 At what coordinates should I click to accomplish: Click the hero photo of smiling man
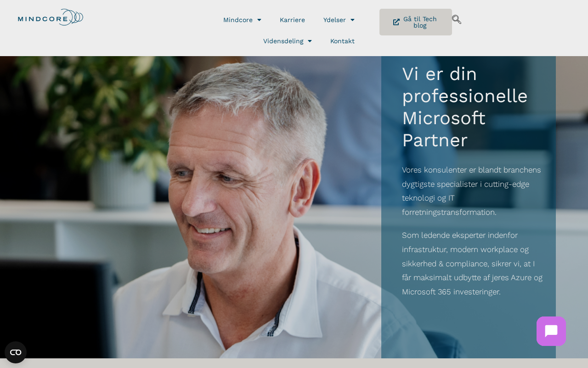coord(191,207)
